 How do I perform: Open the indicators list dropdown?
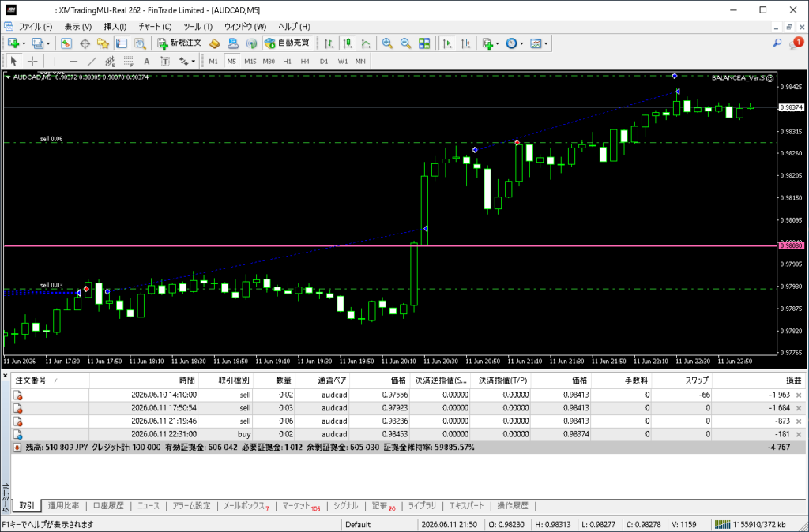[498, 44]
